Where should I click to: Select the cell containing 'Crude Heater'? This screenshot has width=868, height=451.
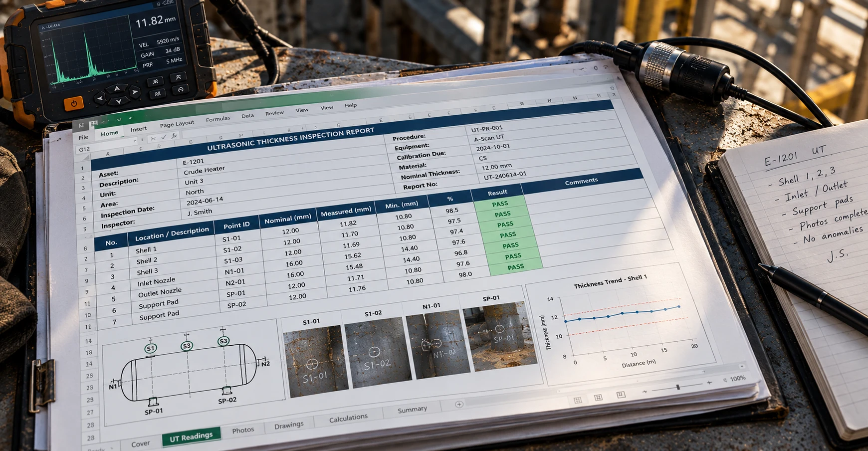(x=204, y=170)
